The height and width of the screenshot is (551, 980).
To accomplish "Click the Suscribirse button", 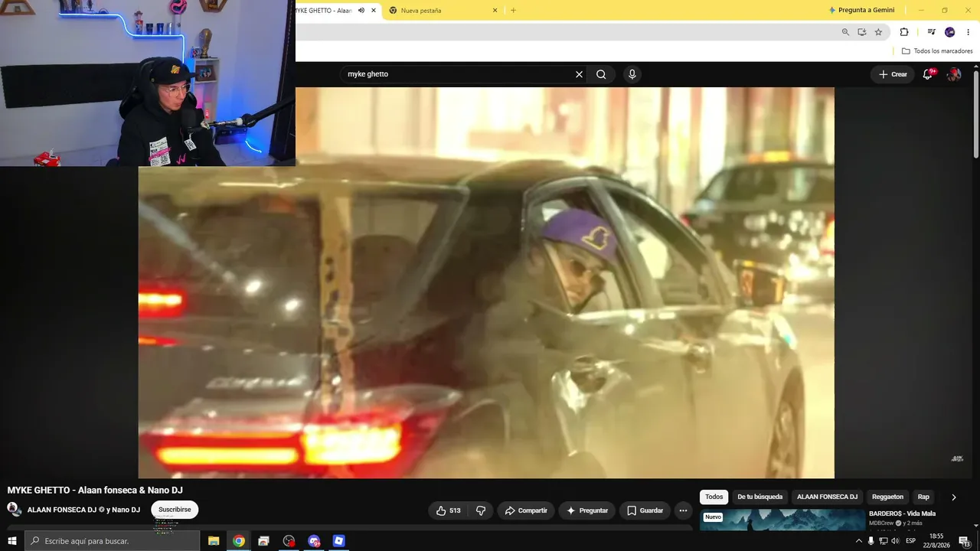I will click(175, 510).
